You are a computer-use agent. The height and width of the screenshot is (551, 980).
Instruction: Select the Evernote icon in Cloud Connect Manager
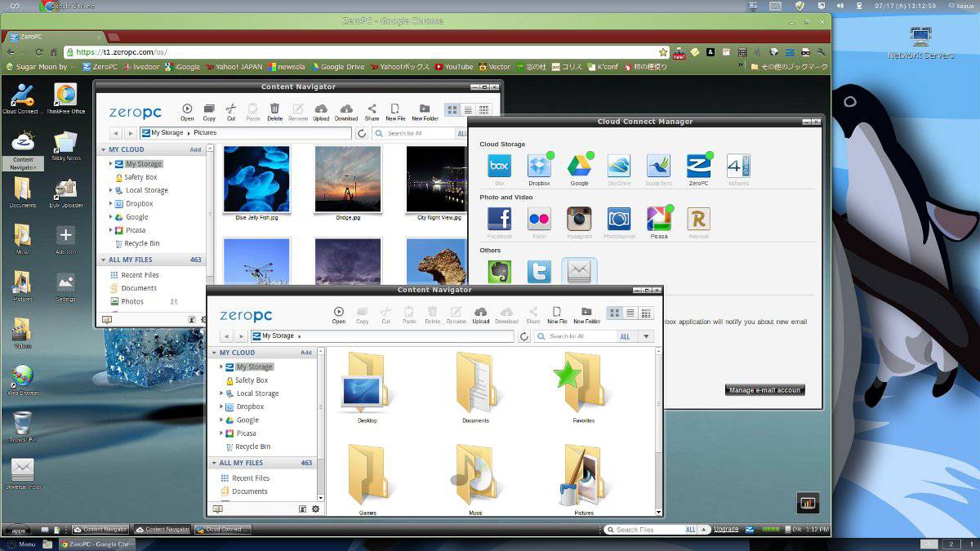coord(500,272)
